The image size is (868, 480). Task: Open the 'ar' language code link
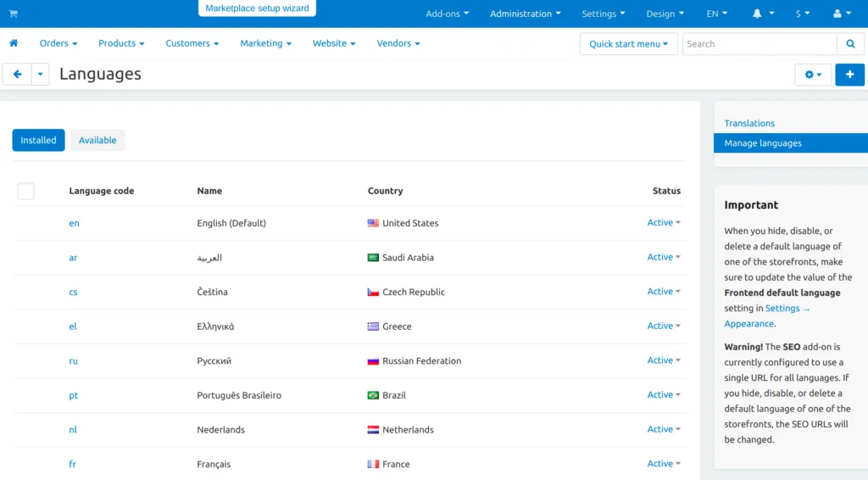pos(73,258)
